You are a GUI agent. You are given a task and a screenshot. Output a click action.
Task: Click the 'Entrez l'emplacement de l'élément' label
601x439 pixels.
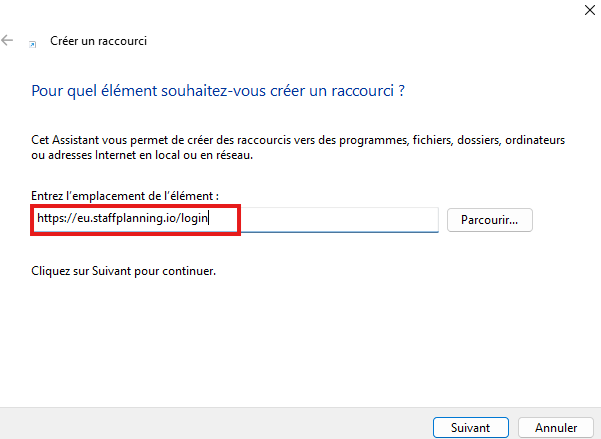coord(125,194)
